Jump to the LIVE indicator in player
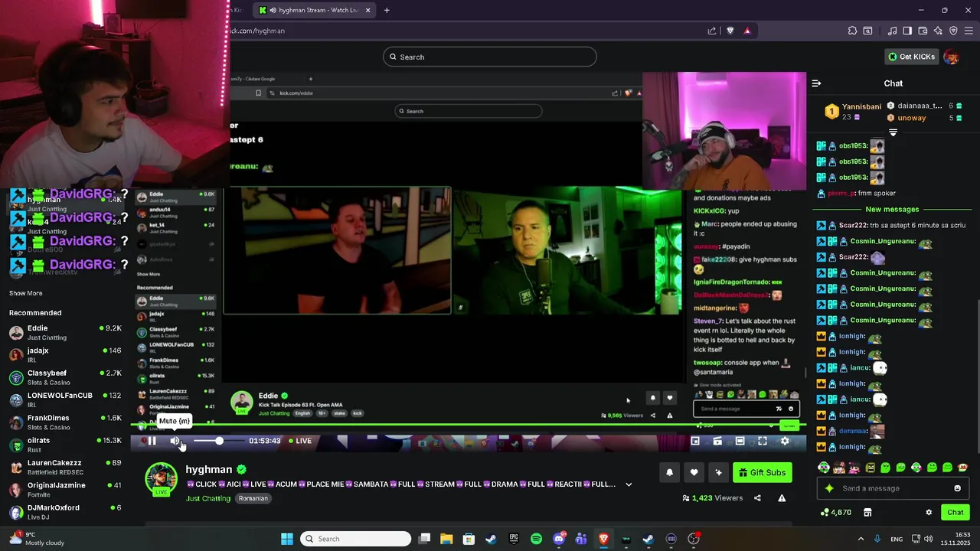Viewport: 980px width, 551px height. [300, 441]
